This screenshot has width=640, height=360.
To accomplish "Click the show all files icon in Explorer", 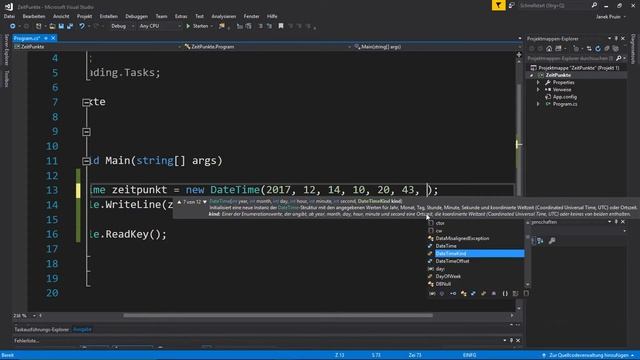I will pos(616,49).
